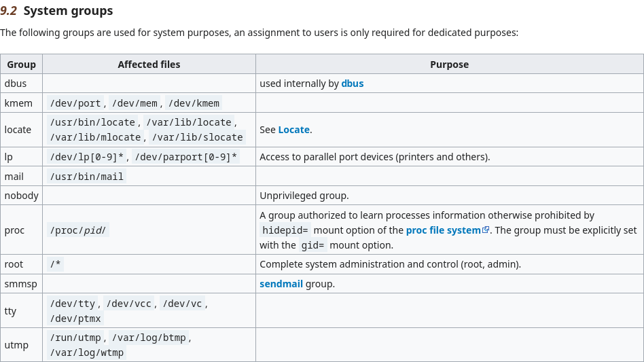Screen dimensions: 644x362
Task: Open the dbus link in Purpose column
Action: [x=353, y=84]
